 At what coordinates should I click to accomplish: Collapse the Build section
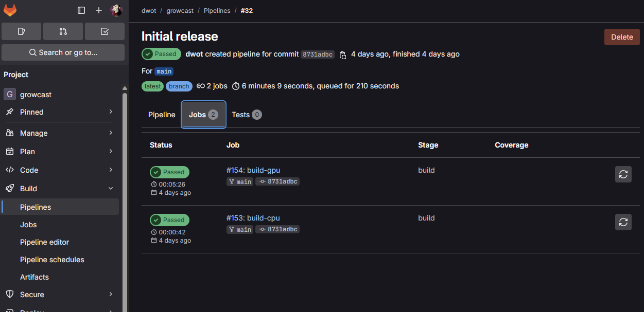29,188
